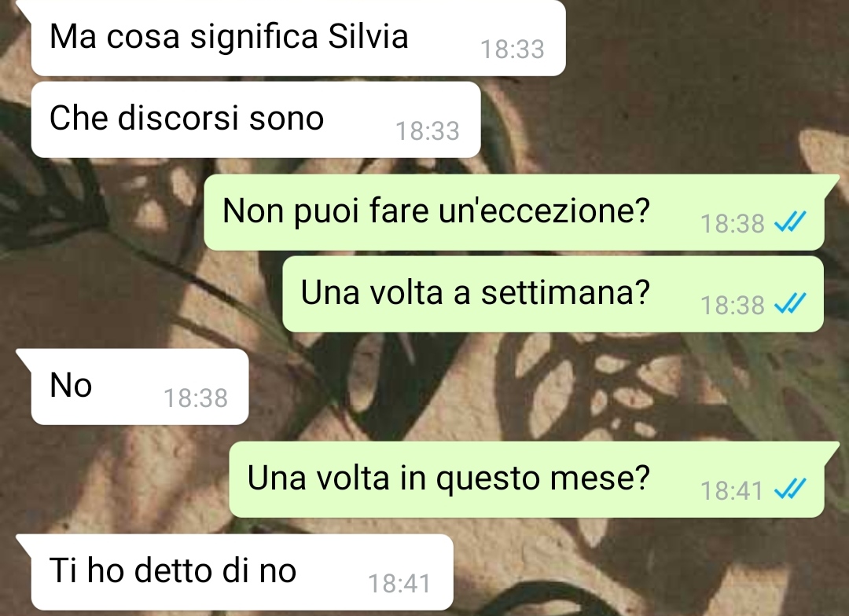The width and height of the screenshot is (849, 616).
Task: Click the 18:38 timestamp on 'Non puoi fare un'eccezione?'
Action: tap(732, 224)
